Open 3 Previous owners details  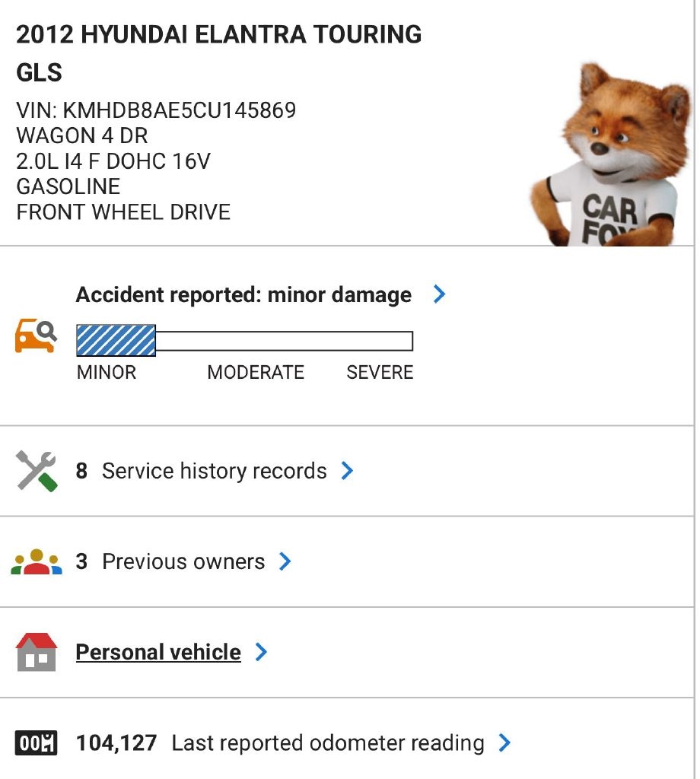[x=183, y=561]
